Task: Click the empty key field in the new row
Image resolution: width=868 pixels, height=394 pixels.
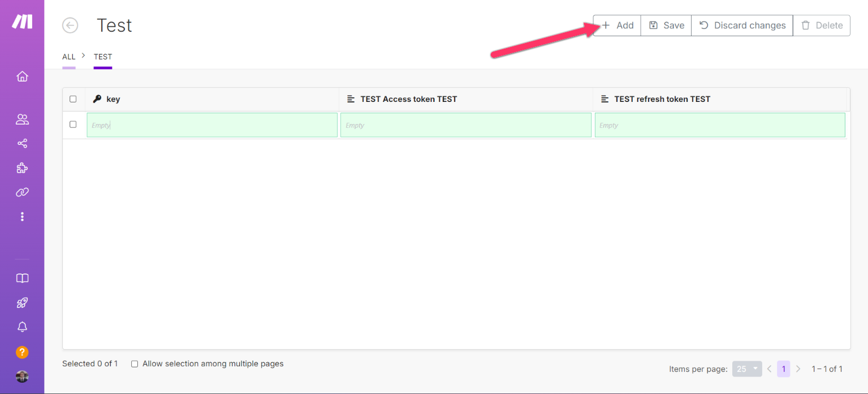Action: pyautogui.click(x=212, y=125)
